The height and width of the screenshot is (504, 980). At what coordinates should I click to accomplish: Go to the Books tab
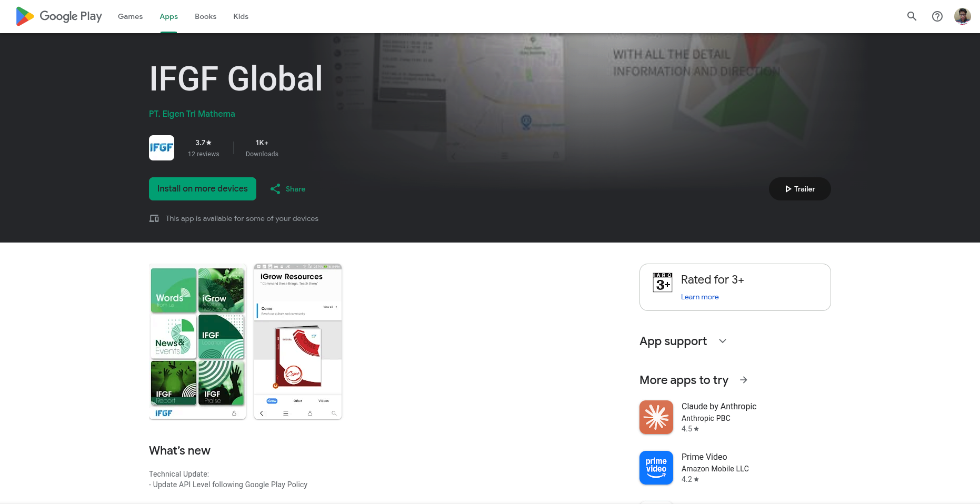(205, 16)
